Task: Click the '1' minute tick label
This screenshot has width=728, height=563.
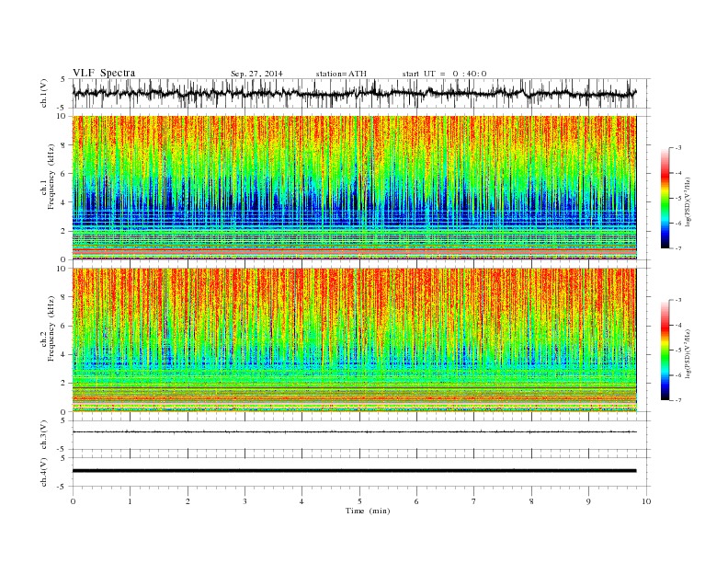Action: (130, 501)
